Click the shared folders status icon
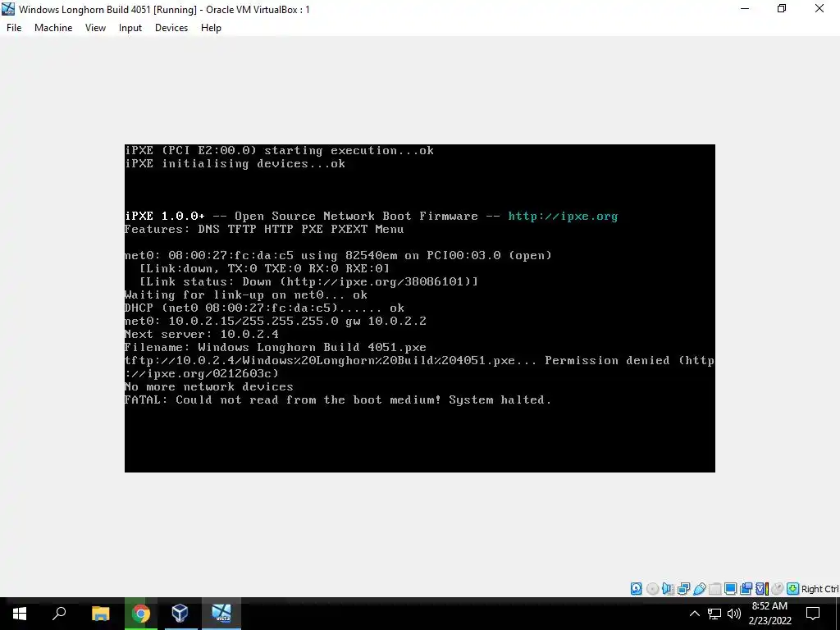This screenshot has height=630, width=840. tap(715, 589)
